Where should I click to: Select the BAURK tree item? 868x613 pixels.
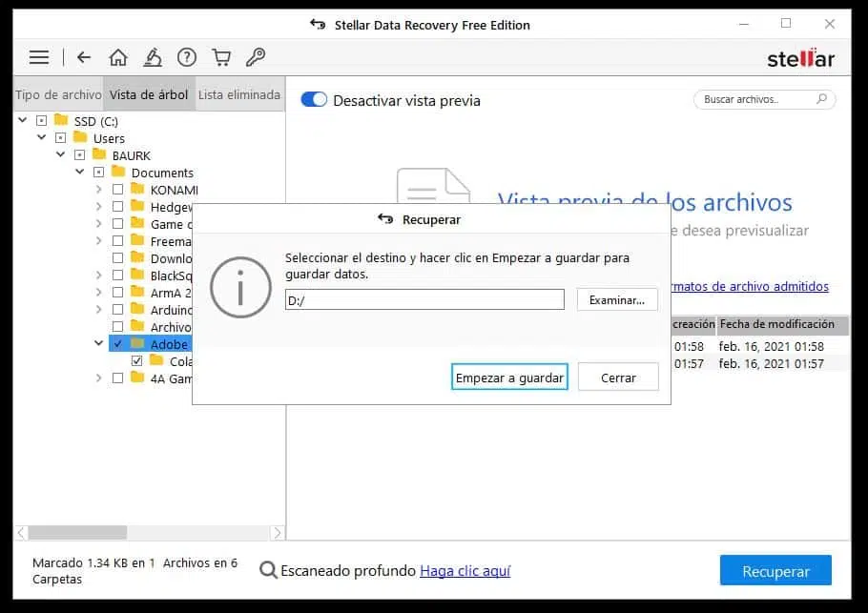pos(132,155)
